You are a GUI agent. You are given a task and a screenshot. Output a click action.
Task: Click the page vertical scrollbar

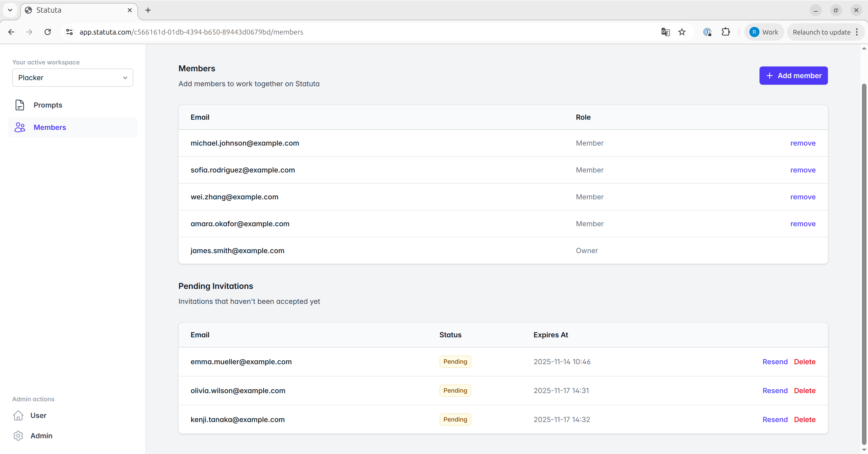tap(864, 263)
